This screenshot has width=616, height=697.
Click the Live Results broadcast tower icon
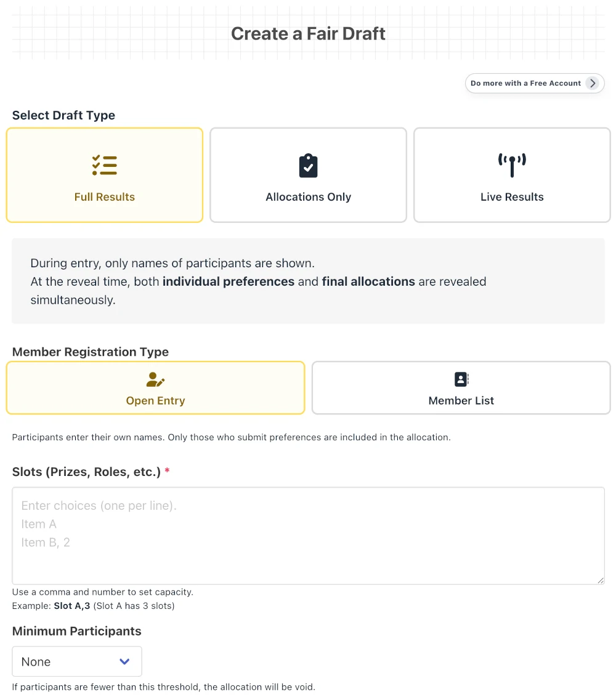point(512,165)
